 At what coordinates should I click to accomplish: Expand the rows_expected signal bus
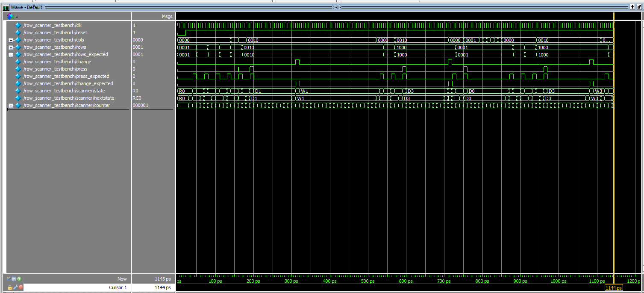[x=11, y=55]
